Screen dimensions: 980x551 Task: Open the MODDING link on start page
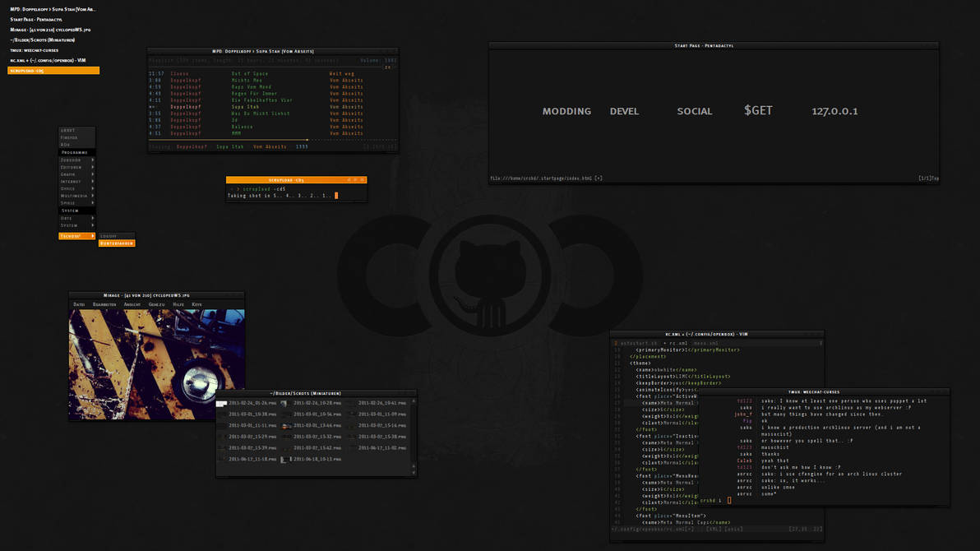566,111
